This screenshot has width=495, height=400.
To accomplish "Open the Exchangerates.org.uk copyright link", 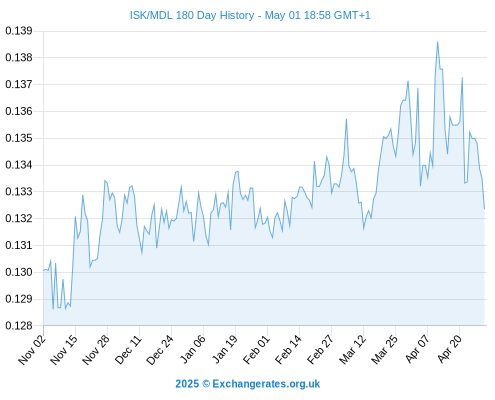I will [x=248, y=384].
